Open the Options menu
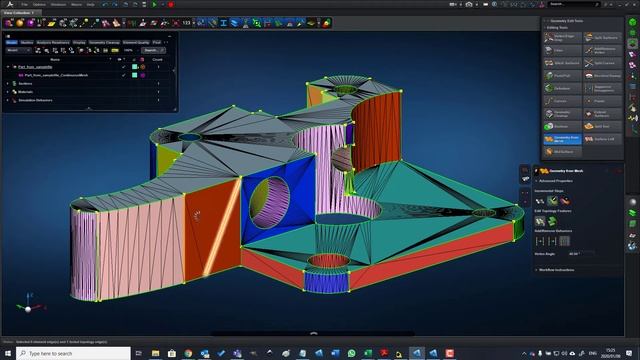 coord(39,4)
